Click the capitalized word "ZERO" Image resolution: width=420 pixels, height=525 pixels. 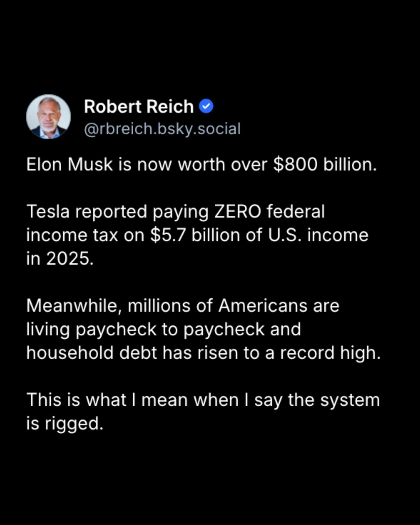coord(238,211)
